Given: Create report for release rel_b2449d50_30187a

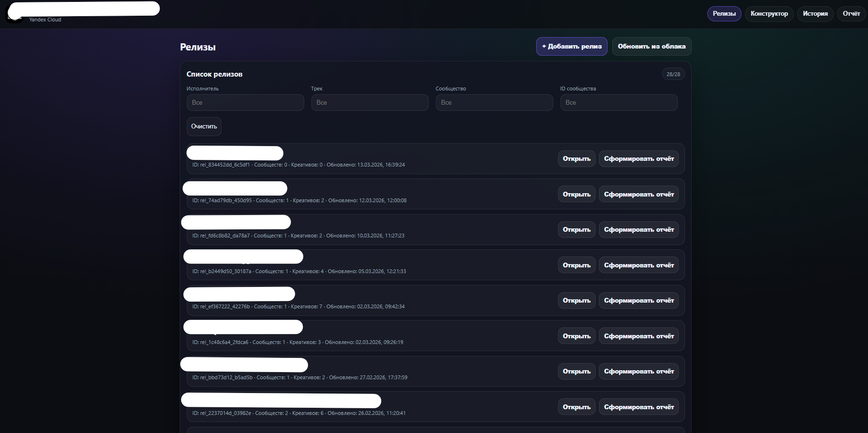Looking at the screenshot, I should click(x=638, y=265).
